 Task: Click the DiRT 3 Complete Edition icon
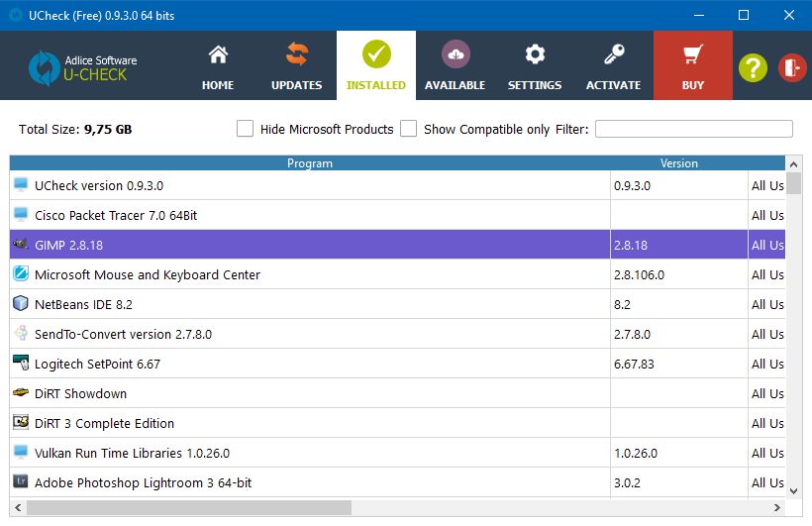(21, 422)
